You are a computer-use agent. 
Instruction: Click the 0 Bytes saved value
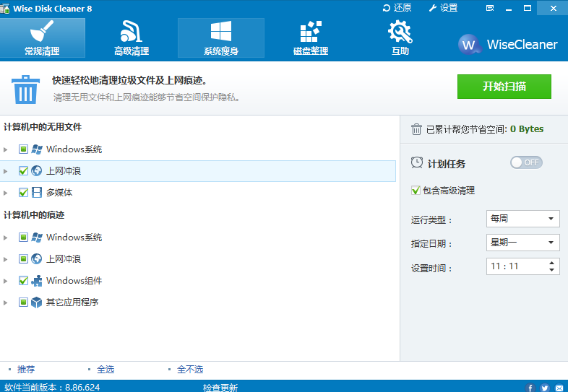click(x=527, y=129)
